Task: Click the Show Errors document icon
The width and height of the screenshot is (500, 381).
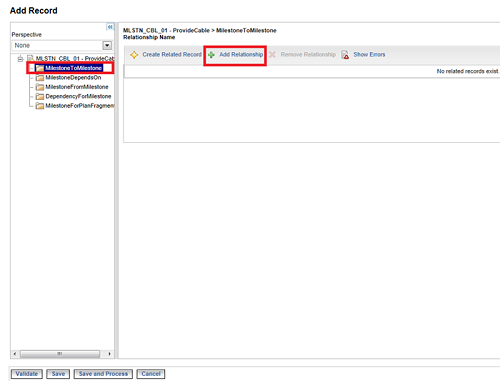Action: 345,55
